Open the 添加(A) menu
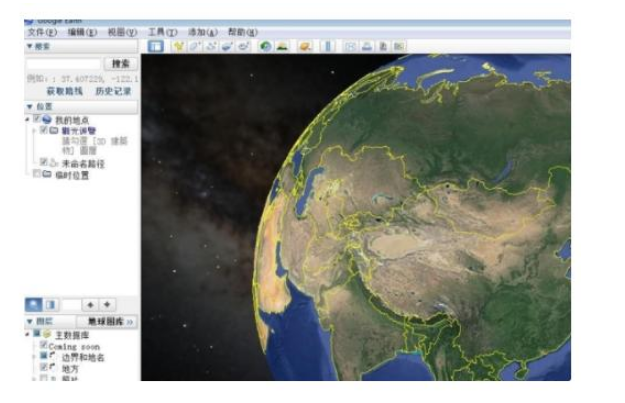Screen dimensions: 625x403 (203, 32)
